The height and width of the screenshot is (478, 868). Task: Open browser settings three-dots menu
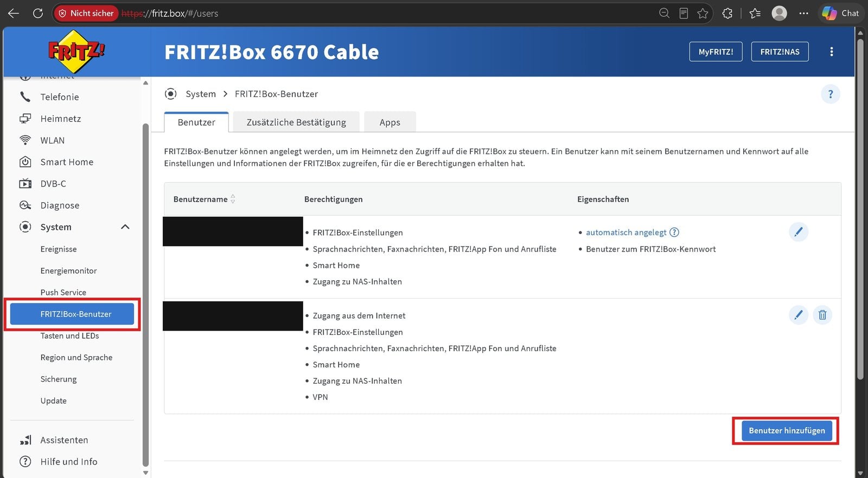point(803,13)
